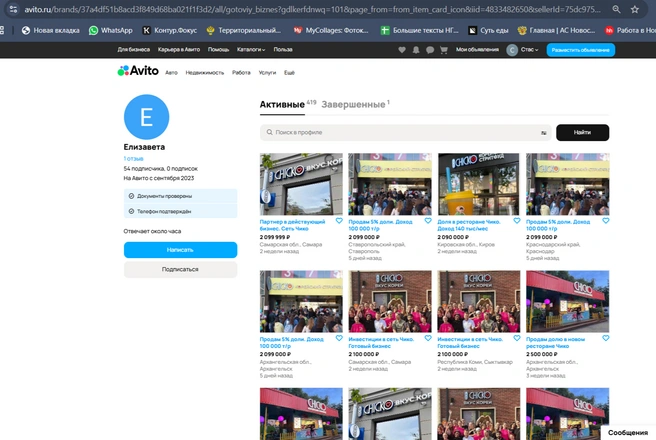Click the Avito logo
Screen dimensions: 656x440
click(138, 71)
